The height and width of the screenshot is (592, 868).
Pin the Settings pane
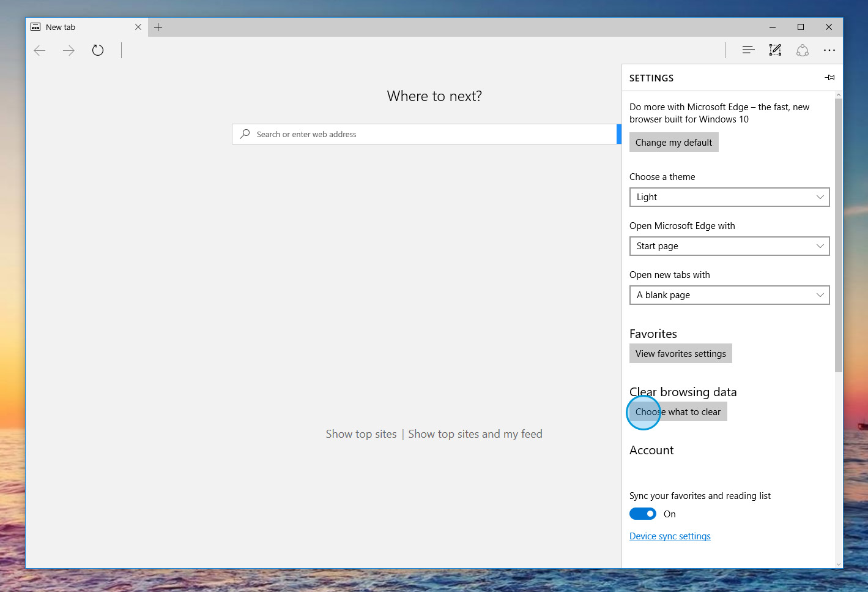[x=829, y=78]
